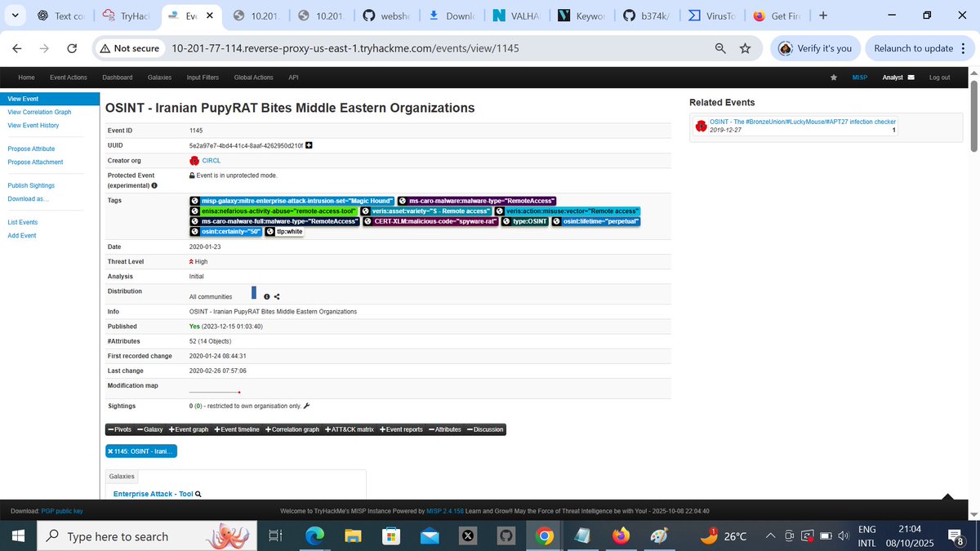The width and height of the screenshot is (980, 551).
Task: Click the browser address bar URL
Action: 345,48
